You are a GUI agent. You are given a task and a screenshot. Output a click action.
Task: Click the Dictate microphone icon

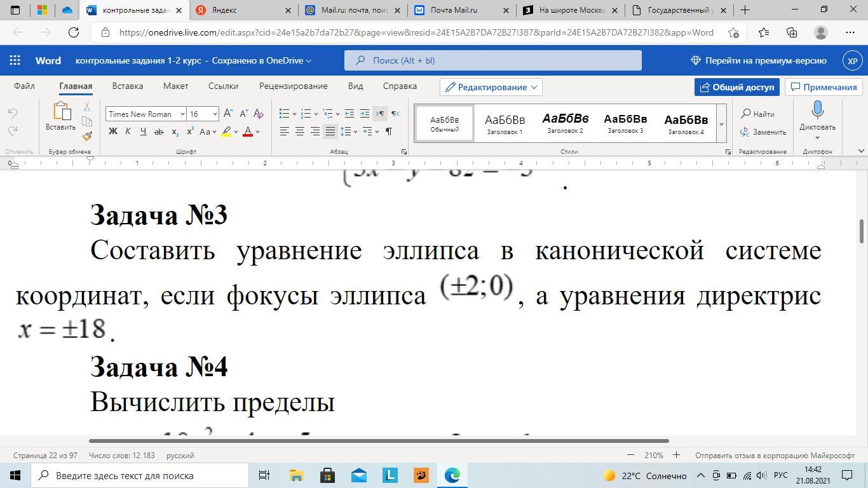(817, 111)
